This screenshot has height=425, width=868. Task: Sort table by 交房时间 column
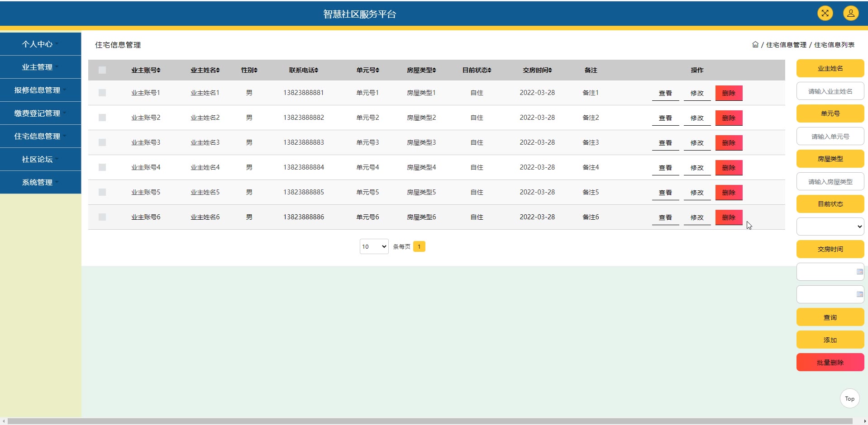(x=550, y=70)
